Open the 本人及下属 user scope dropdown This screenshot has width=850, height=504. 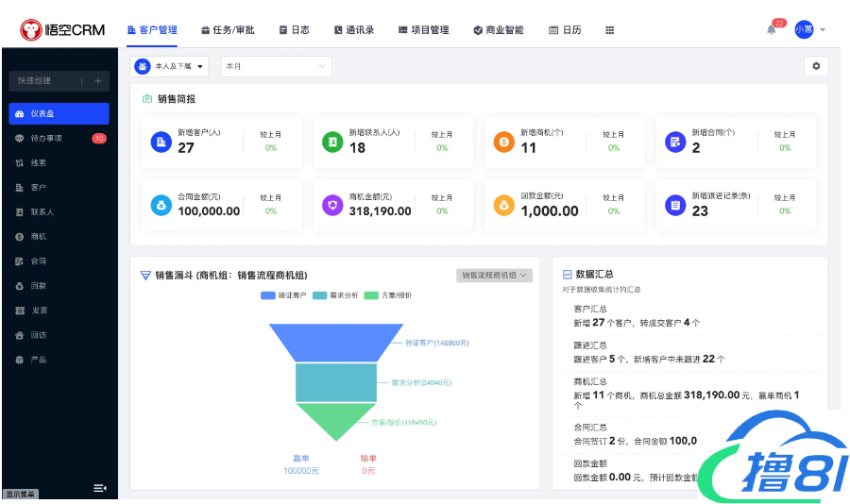(170, 66)
